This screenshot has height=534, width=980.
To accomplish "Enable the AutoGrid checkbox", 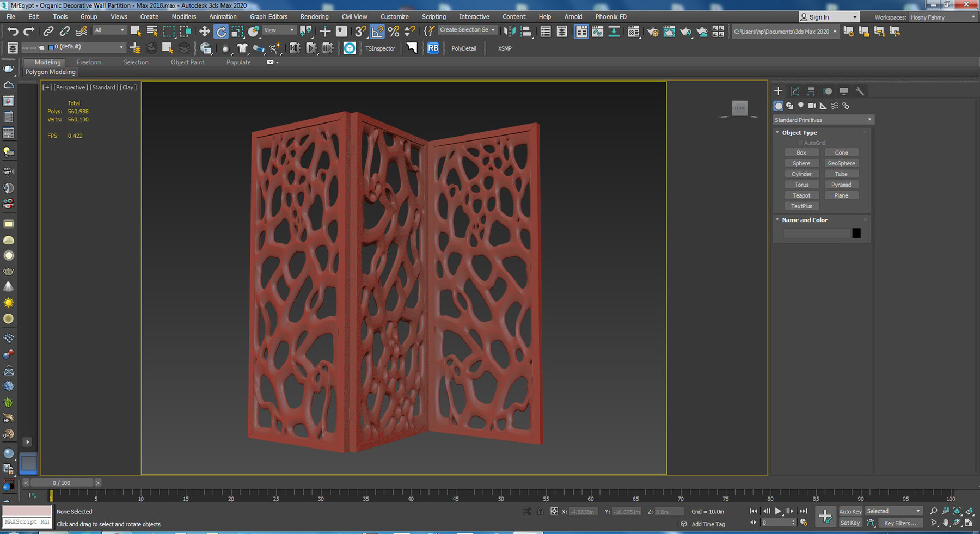I will [801, 143].
